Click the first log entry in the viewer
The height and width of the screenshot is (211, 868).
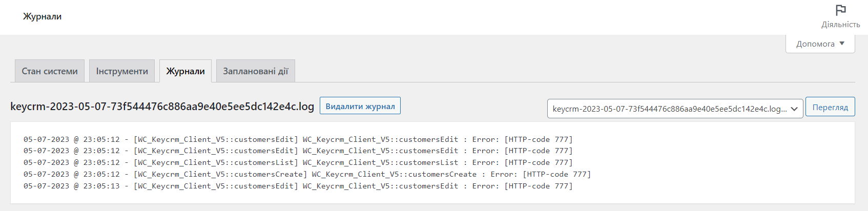pos(298,139)
